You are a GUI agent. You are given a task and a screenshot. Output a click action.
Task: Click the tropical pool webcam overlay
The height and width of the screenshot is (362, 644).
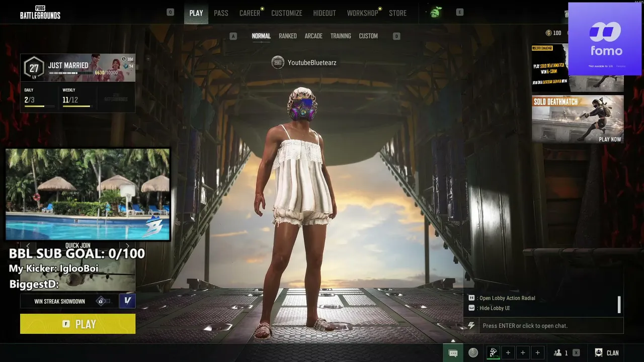tap(88, 194)
